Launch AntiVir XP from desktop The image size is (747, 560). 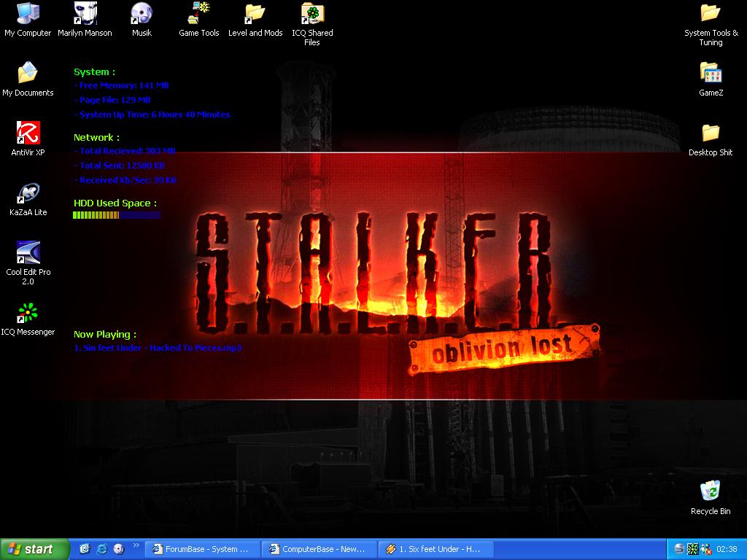click(x=28, y=139)
